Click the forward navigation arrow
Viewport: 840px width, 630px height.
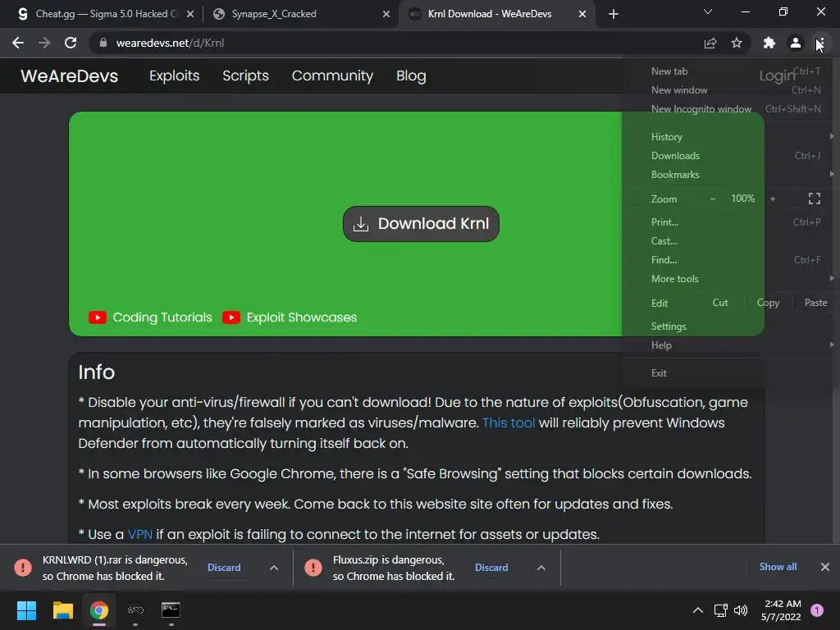(x=44, y=43)
